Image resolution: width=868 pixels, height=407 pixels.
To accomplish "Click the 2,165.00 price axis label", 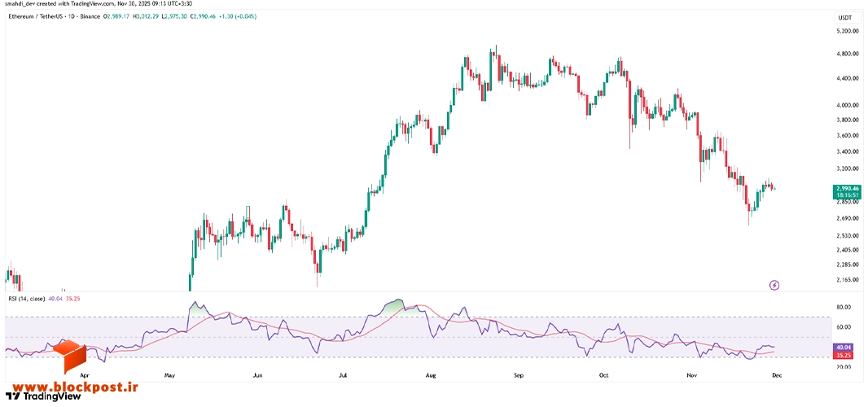I will pyautogui.click(x=847, y=280).
